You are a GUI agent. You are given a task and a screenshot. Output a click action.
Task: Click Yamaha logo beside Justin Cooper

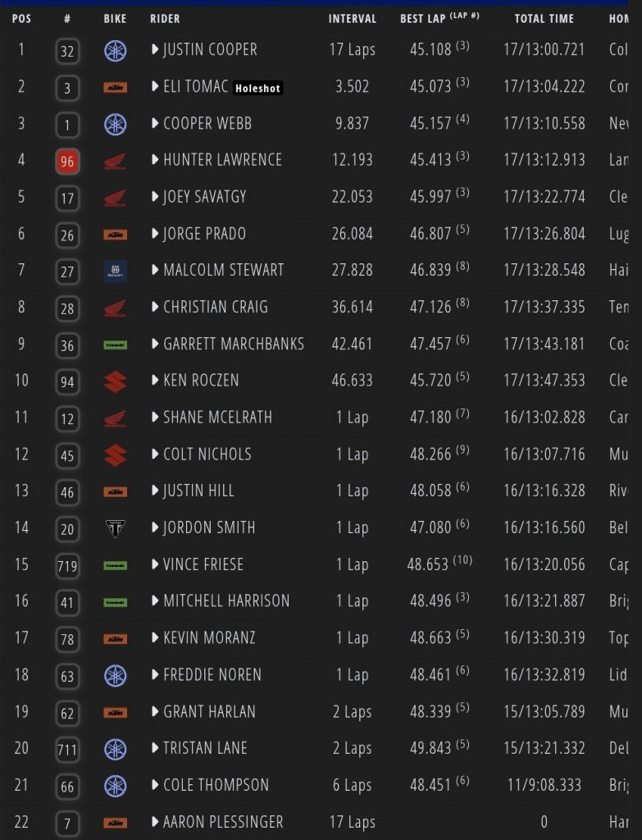116,51
